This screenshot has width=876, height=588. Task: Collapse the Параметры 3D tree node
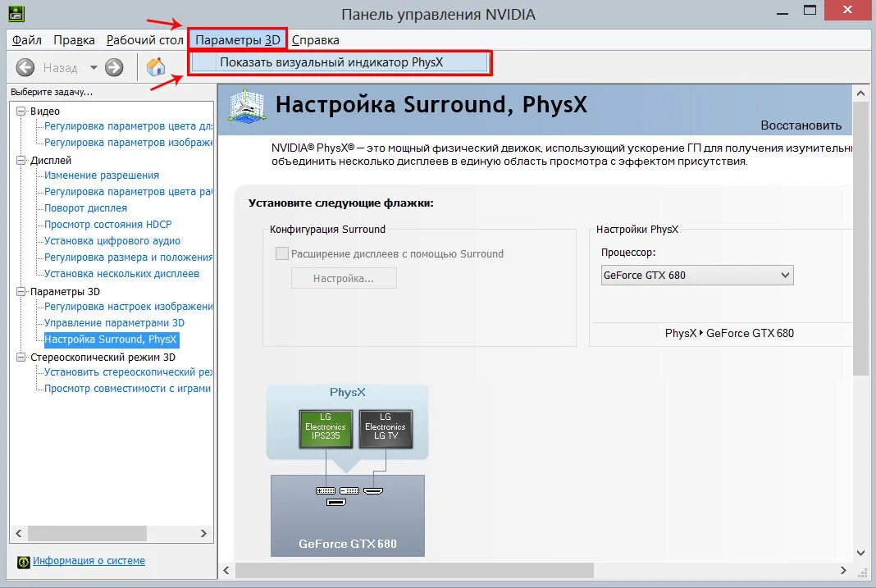click(21, 291)
